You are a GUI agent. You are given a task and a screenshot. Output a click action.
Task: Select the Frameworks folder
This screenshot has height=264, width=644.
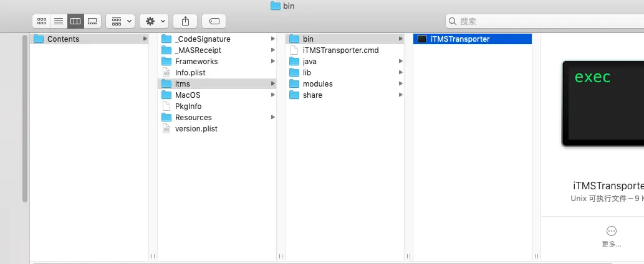[217, 62]
